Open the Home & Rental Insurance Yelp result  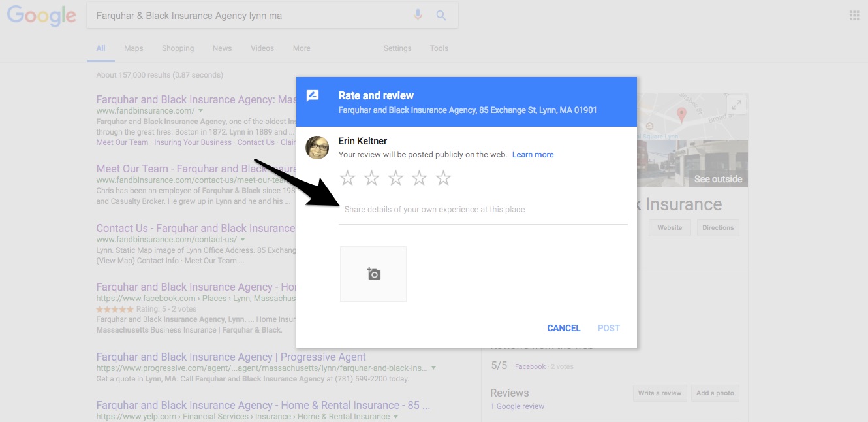pos(263,405)
